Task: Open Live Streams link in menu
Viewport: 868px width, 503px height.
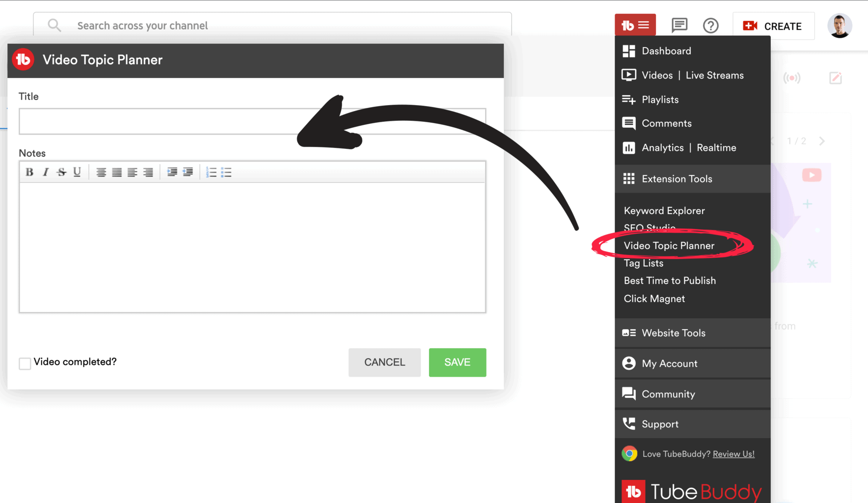Action: [714, 75]
